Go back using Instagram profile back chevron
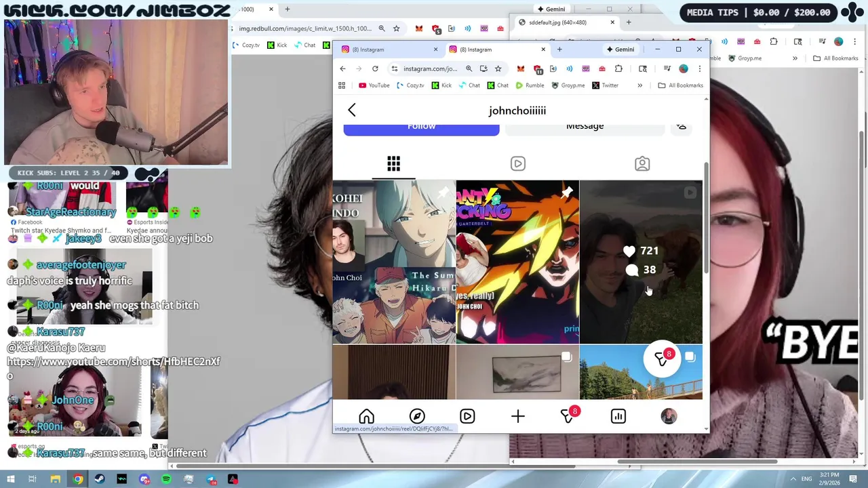The image size is (868, 488). [x=351, y=110]
